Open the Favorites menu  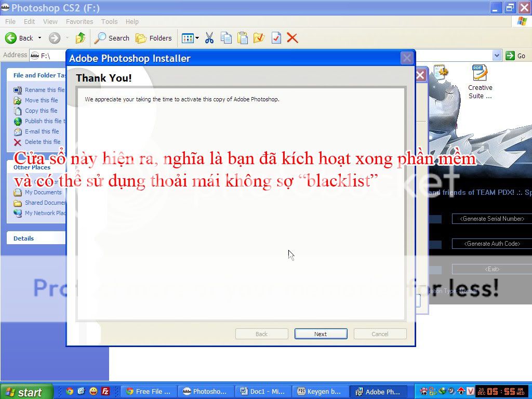pyautogui.click(x=79, y=21)
